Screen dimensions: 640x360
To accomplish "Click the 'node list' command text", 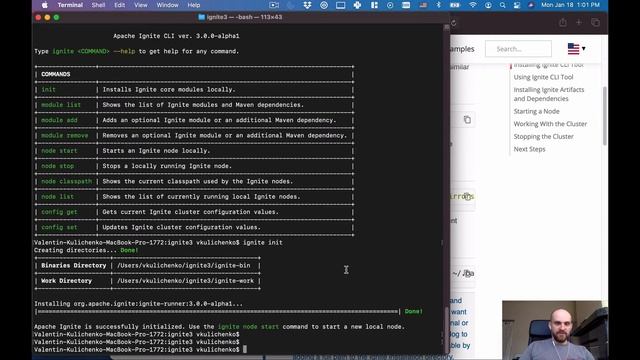I will click(x=58, y=197).
